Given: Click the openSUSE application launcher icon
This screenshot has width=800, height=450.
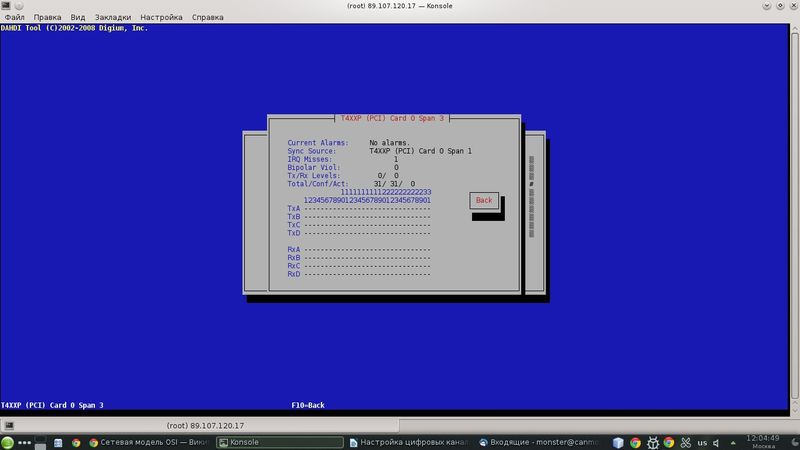Looking at the screenshot, I should coord(8,442).
